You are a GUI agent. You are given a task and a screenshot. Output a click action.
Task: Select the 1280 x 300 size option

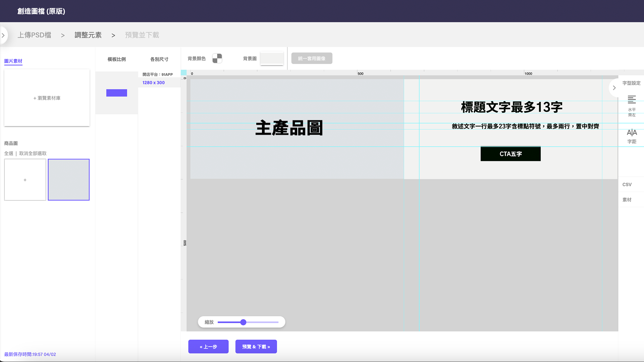click(x=154, y=82)
